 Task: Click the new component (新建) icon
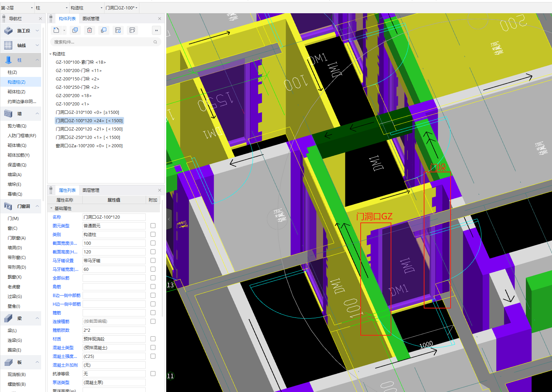[56, 30]
